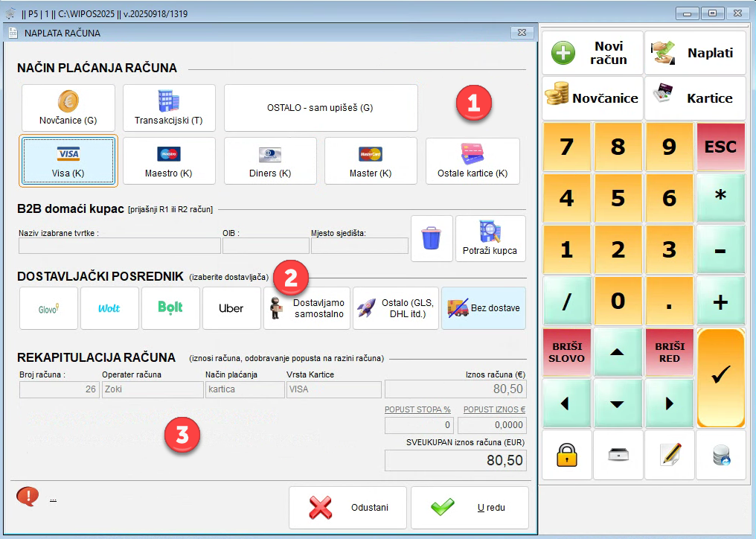
Task: Click the trash bin to clear buyer
Action: click(432, 239)
